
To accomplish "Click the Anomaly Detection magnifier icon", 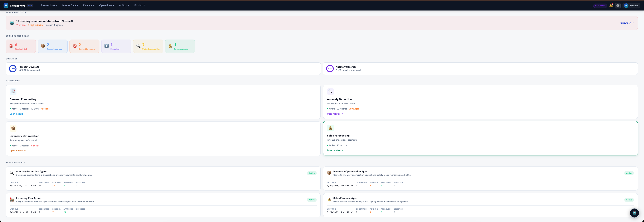I will tap(330, 92).
